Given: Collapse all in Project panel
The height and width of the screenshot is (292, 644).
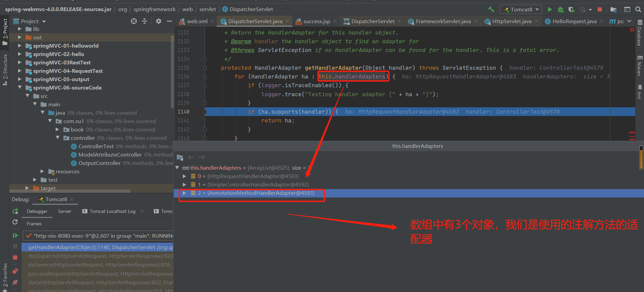Looking at the screenshot, I should click(x=145, y=21).
